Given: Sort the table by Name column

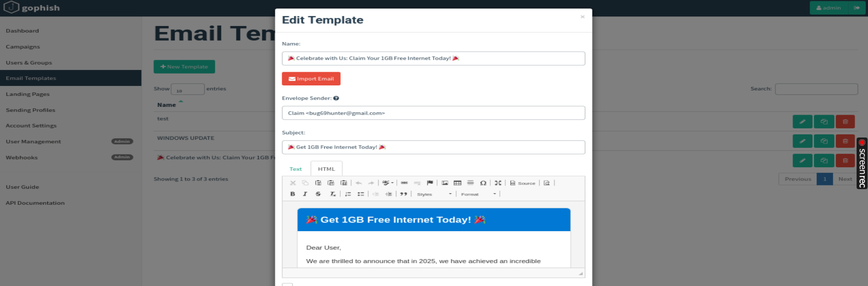Looking at the screenshot, I should click(166, 105).
